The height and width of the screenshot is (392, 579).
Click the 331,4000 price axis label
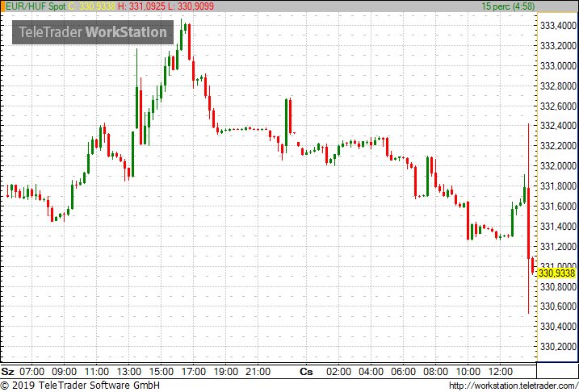click(558, 227)
